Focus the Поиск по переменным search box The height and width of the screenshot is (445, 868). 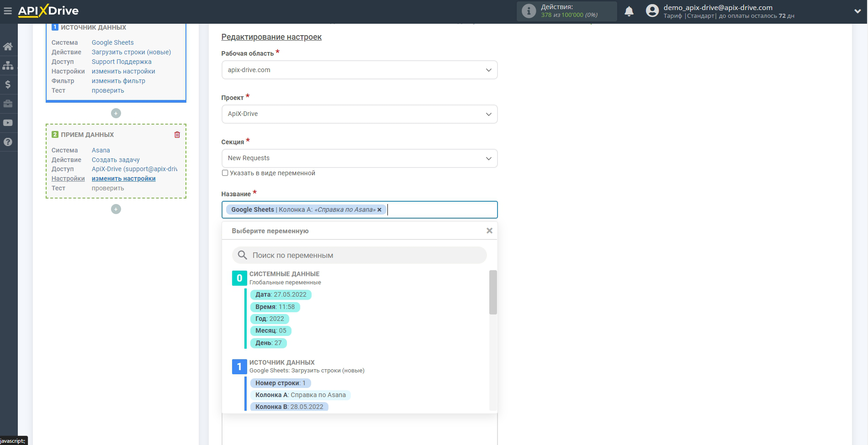[360, 255]
